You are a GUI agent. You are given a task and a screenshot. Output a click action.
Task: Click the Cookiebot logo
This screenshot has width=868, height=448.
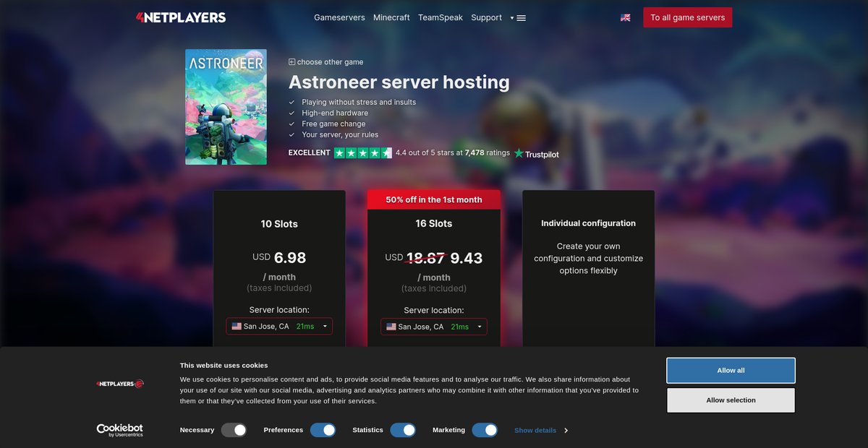pos(120,430)
